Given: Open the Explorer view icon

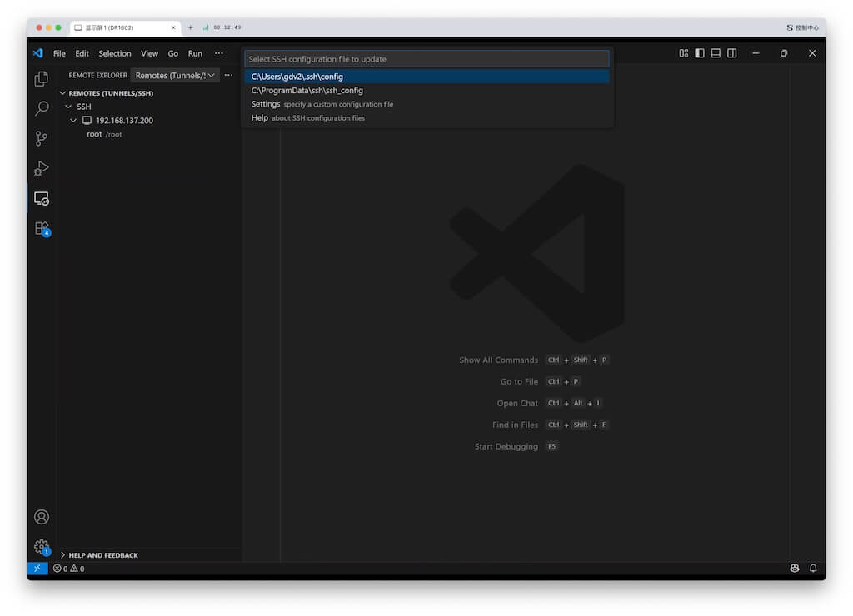Looking at the screenshot, I should point(41,78).
